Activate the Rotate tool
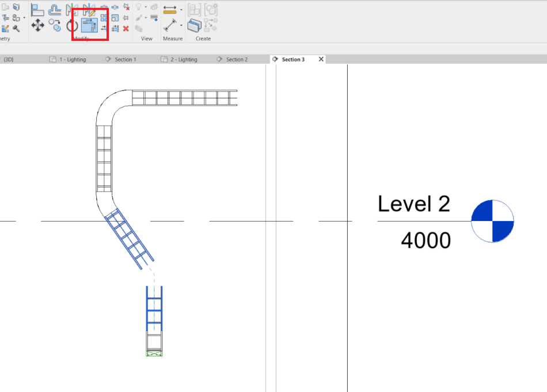This screenshot has height=392, width=547. coord(70,24)
